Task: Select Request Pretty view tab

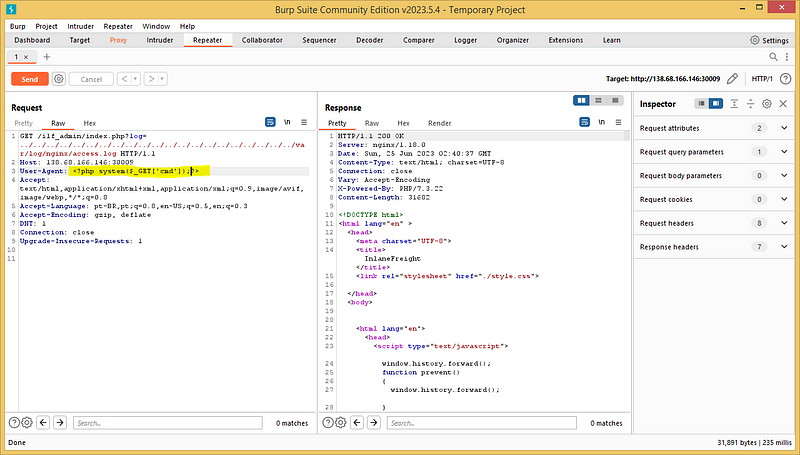Action: tap(23, 123)
